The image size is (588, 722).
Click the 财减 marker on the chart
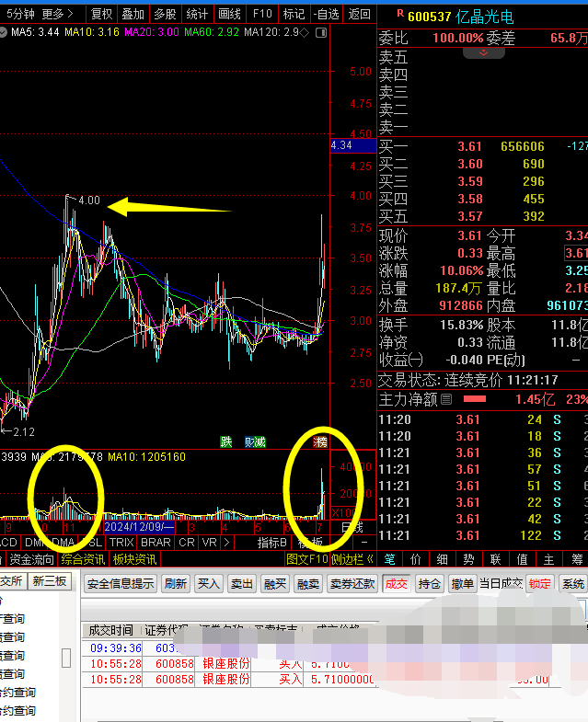click(x=255, y=442)
